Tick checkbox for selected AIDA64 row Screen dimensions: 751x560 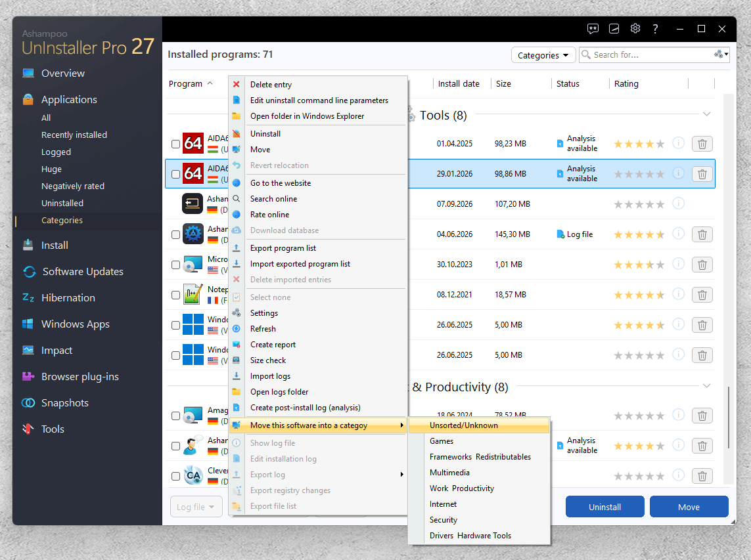(176, 174)
